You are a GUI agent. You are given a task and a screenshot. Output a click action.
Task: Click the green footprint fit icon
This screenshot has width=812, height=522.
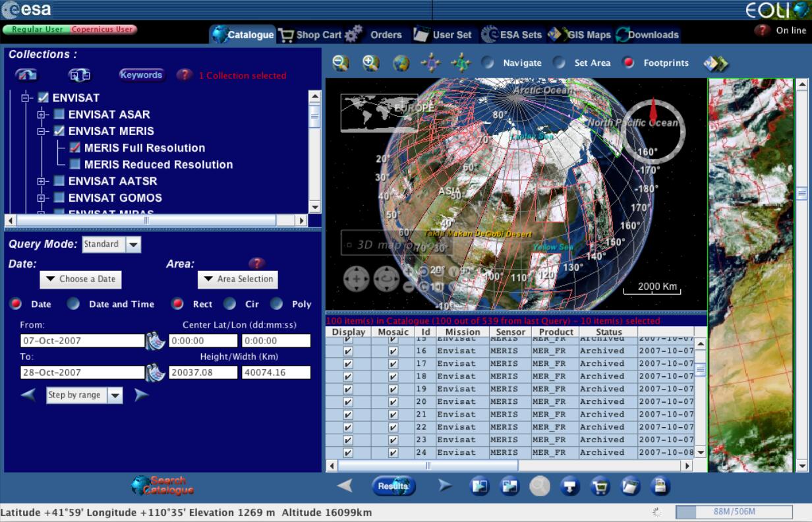point(461,63)
